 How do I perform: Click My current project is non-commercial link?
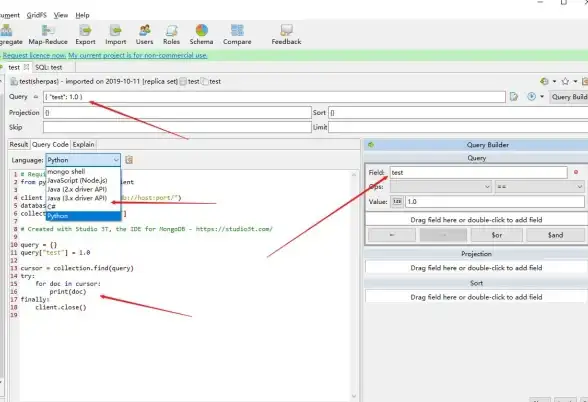coord(138,56)
